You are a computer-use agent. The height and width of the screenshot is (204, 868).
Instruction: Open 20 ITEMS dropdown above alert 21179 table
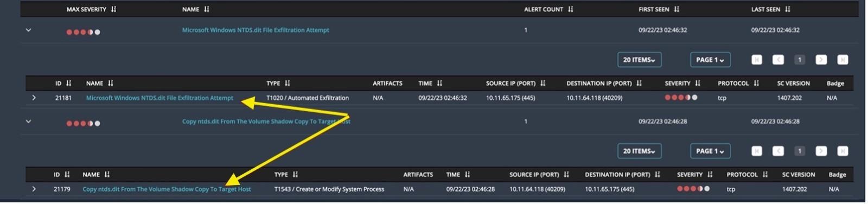click(x=639, y=151)
